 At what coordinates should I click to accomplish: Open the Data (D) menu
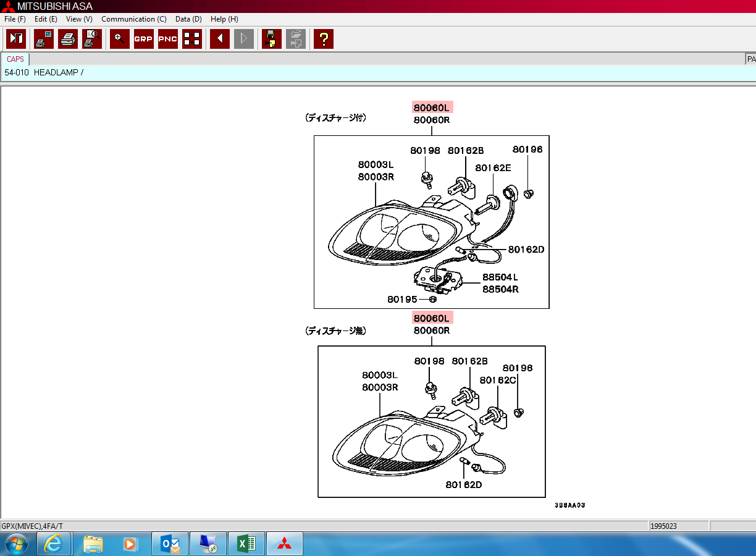(x=188, y=19)
